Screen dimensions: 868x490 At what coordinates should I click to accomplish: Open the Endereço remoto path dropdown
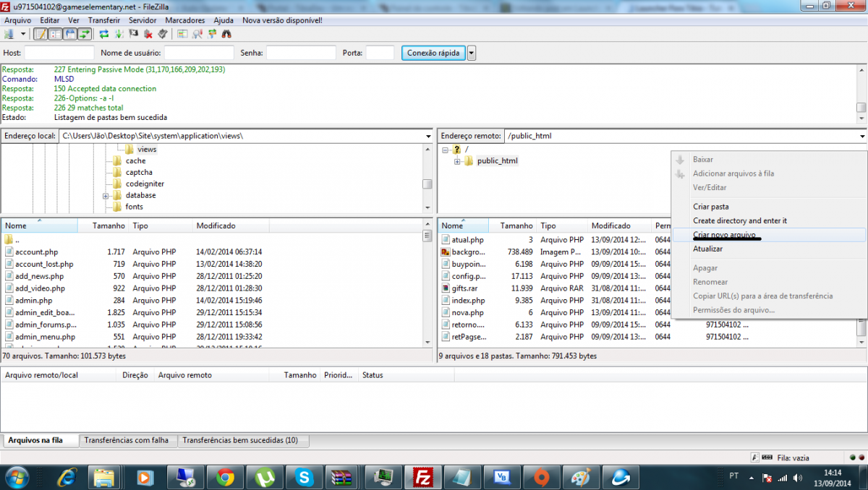[862, 136]
